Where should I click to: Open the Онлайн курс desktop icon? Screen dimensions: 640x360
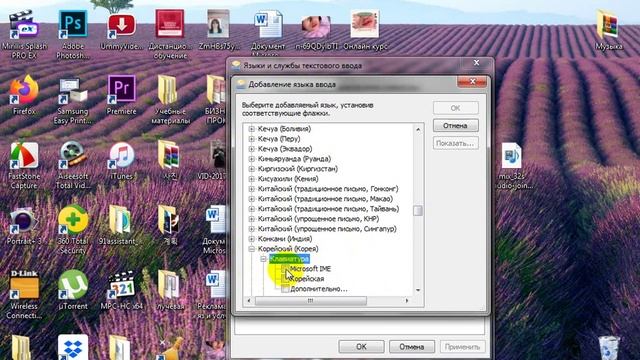(365, 24)
